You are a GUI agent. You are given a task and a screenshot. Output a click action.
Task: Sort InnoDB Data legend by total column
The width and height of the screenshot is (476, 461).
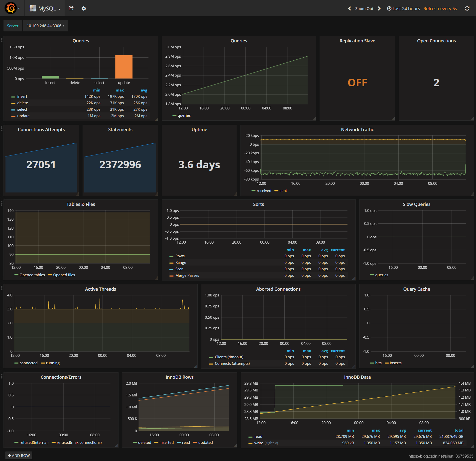[x=459, y=430]
